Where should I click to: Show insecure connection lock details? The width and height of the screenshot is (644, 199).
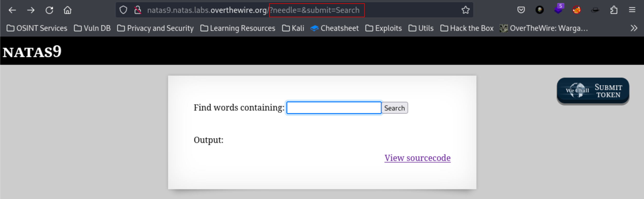tap(138, 10)
